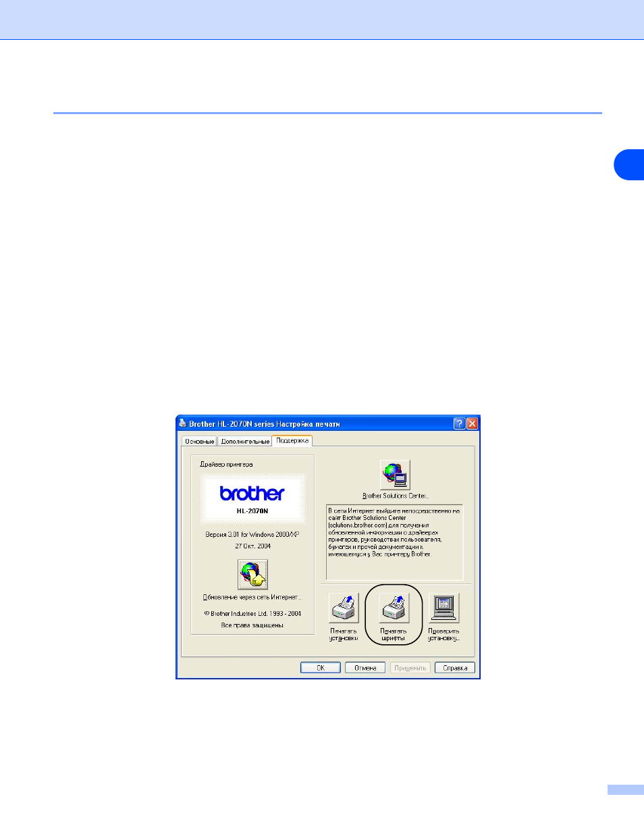Click the Печатать шрифты printer icon

pyautogui.click(x=394, y=608)
